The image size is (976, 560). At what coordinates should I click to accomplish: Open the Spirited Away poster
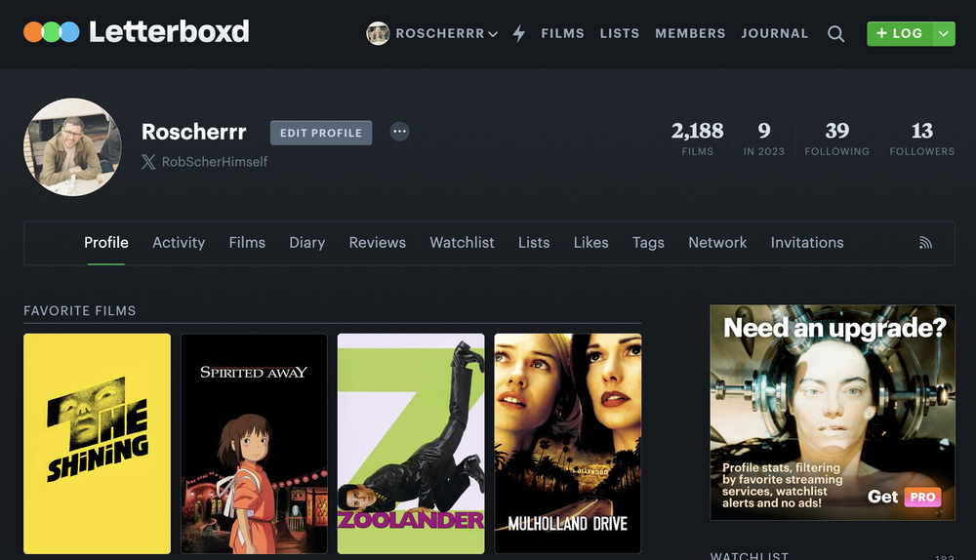[254, 444]
